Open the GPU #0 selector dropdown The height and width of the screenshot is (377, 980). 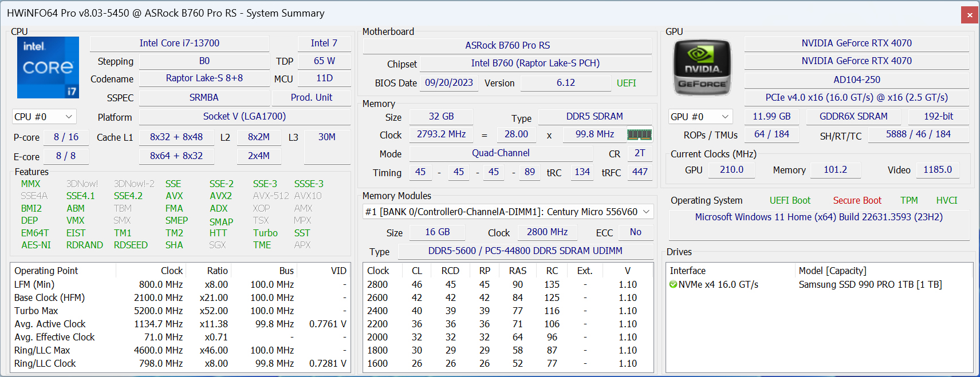click(x=700, y=117)
